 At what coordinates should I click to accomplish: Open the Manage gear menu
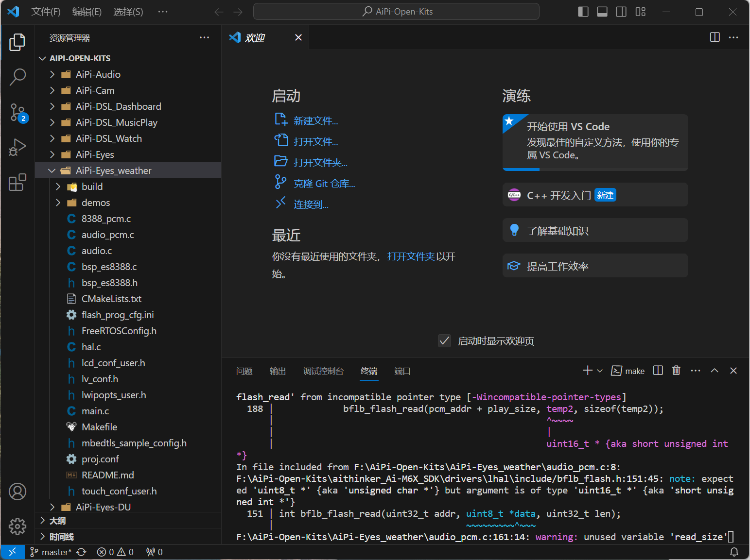(17, 526)
